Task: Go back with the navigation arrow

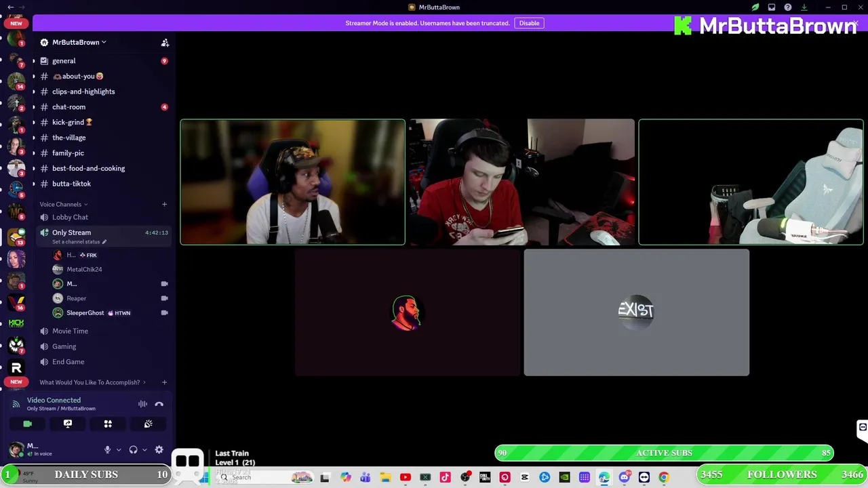Action: click(x=11, y=7)
